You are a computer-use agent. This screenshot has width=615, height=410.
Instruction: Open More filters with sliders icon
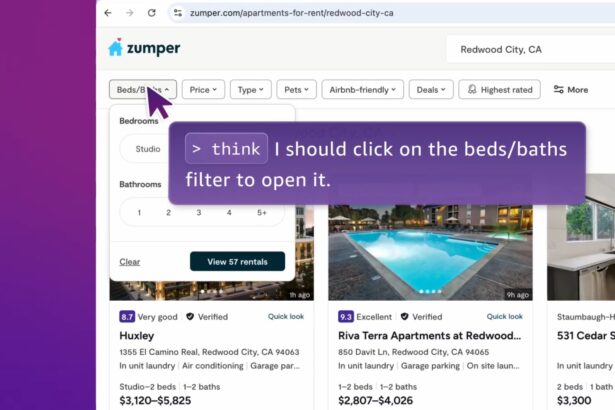tap(571, 90)
